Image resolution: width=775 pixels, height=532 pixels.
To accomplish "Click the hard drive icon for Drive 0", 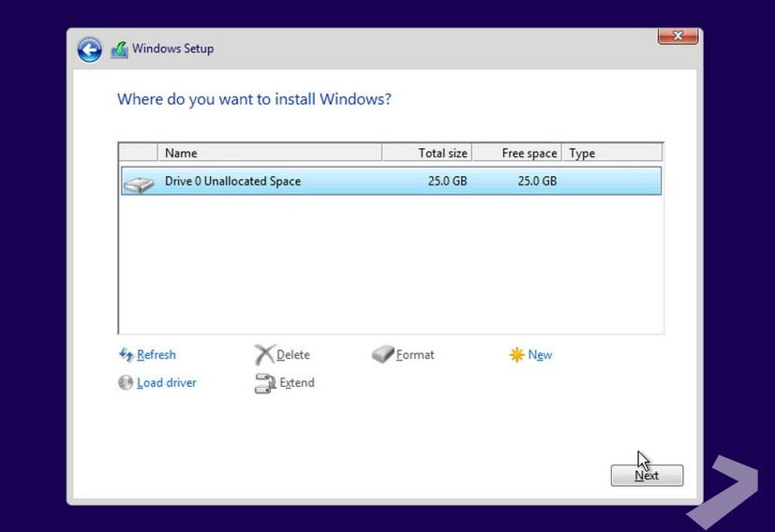I will point(139,183).
